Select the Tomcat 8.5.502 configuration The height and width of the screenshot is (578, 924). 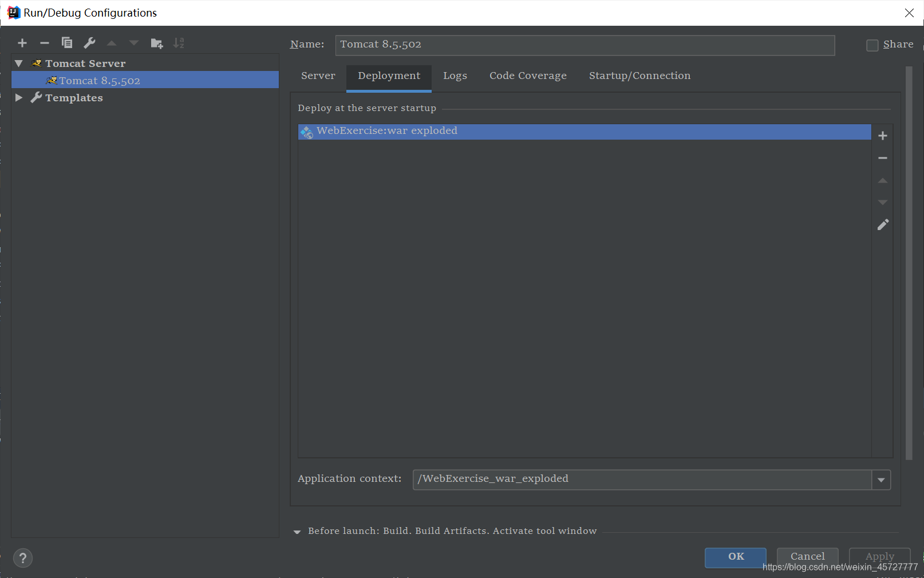[x=100, y=80]
